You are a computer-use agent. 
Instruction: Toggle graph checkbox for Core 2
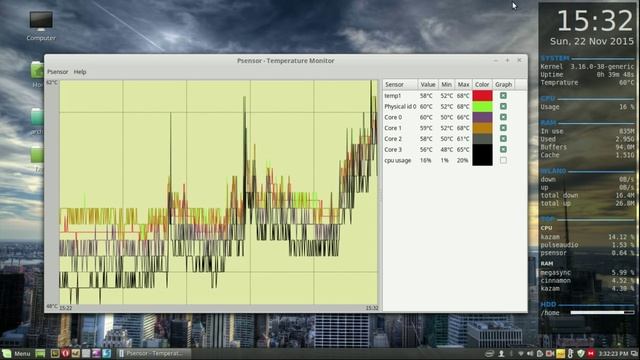pos(503,139)
